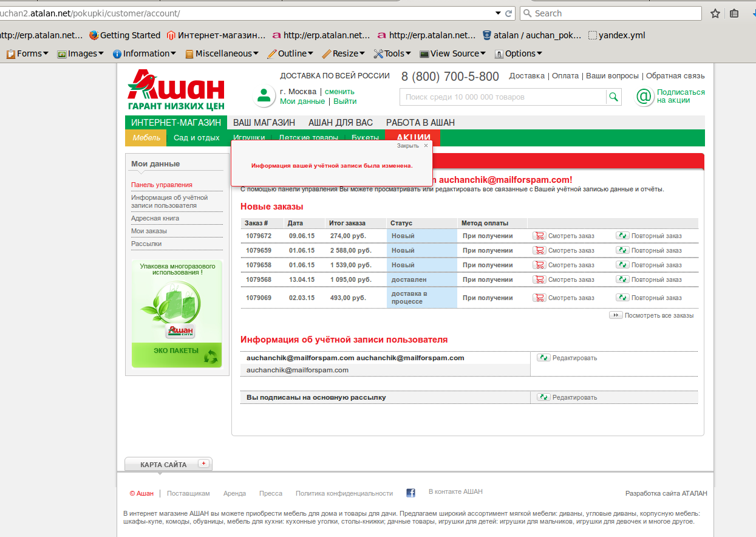The height and width of the screenshot is (537, 756).
Task: Open yandex.yml bookmark
Action: coord(617,35)
